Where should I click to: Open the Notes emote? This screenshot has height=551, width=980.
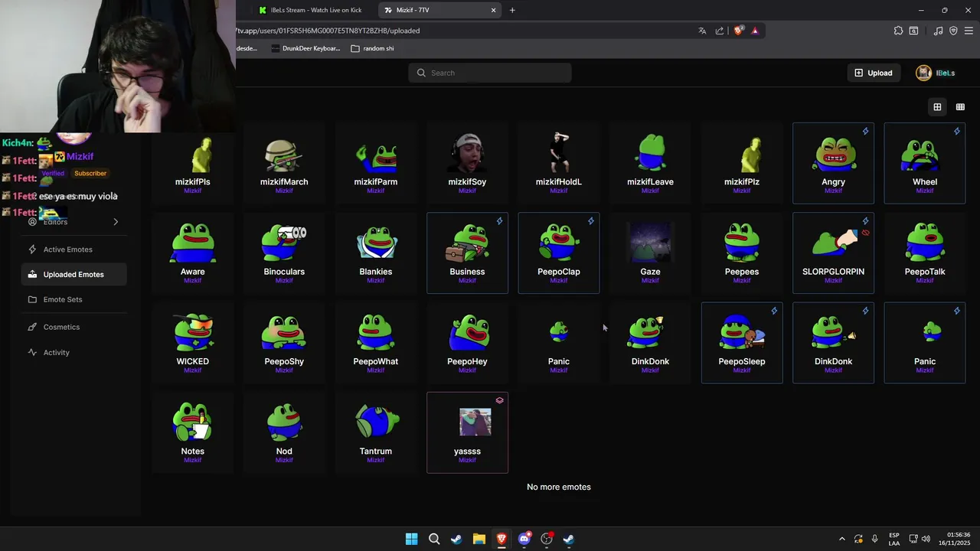[193, 432]
